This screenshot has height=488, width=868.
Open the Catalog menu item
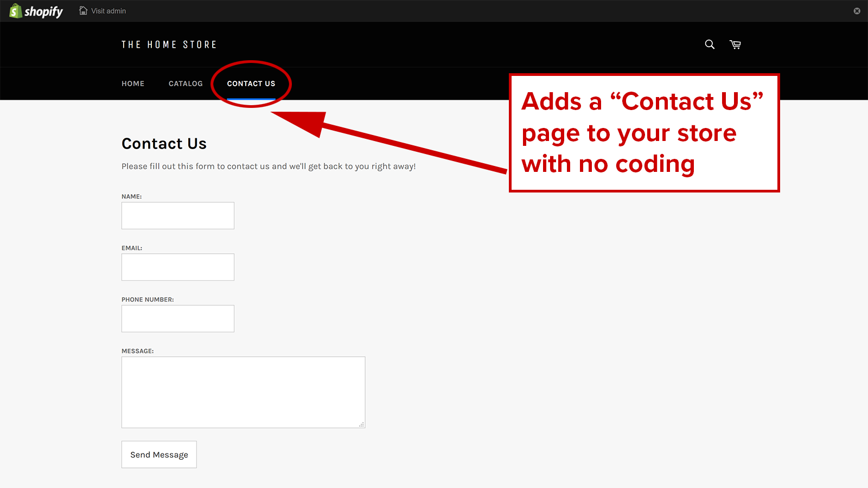pyautogui.click(x=186, y=84)
